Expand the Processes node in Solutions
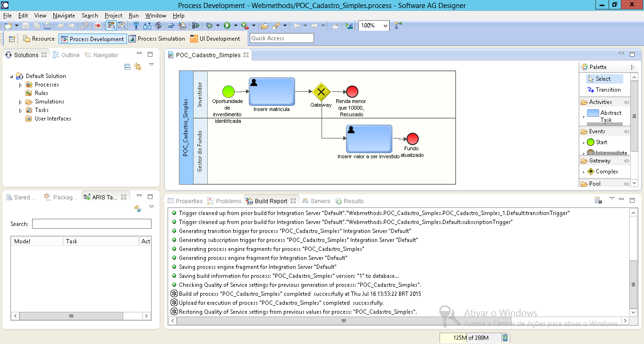 coord(20,84)
